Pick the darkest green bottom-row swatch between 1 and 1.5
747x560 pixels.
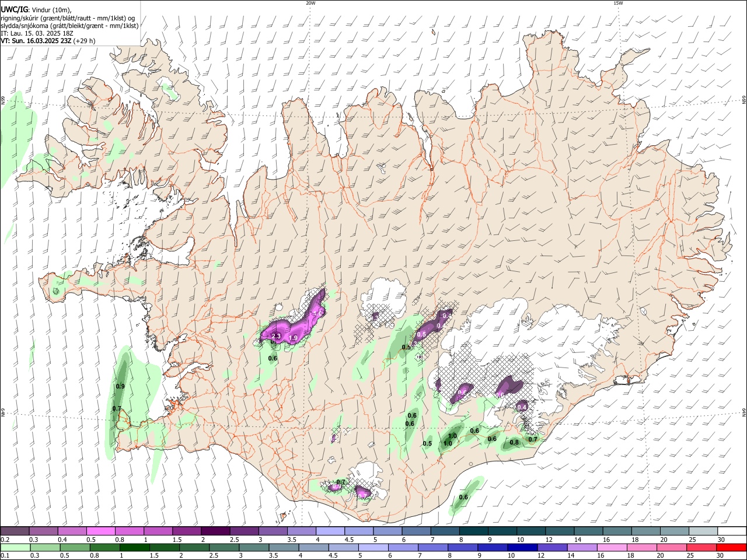134,548
